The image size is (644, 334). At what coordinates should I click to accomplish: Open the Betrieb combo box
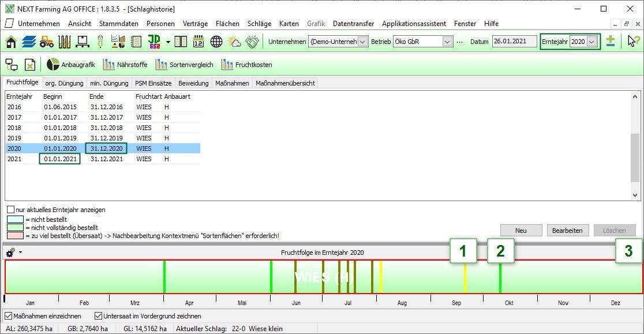[447, 42]
